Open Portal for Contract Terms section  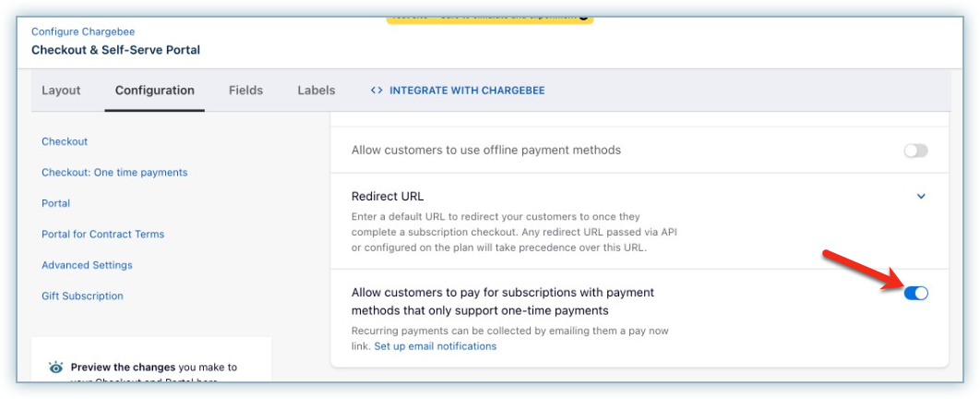103,234
